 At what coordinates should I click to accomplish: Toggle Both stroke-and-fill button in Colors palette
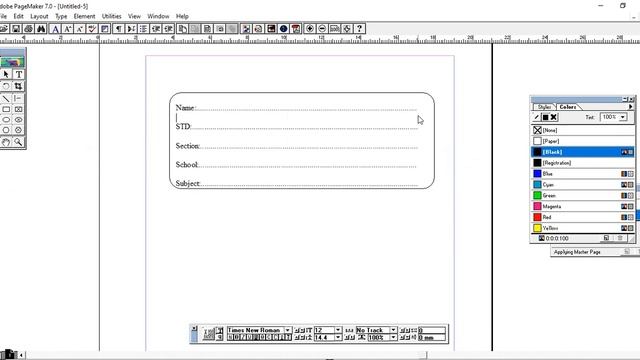coord(553,117)
